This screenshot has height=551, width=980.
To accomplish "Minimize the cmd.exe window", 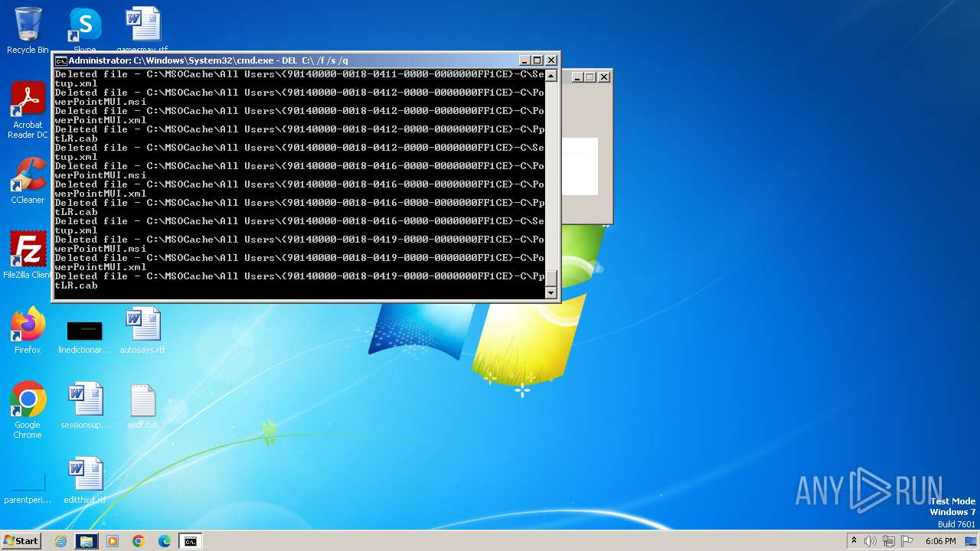I will point(524,60).
